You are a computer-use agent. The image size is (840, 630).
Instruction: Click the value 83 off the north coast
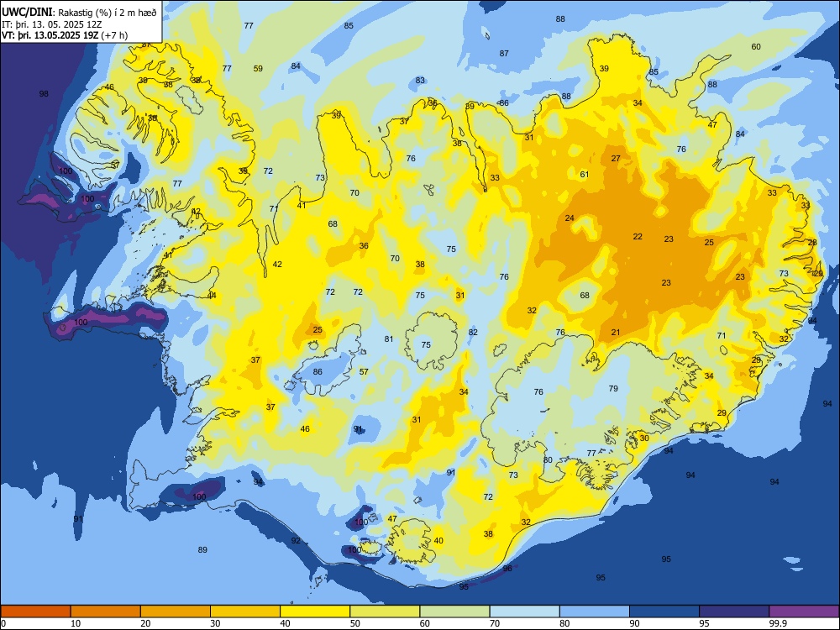[x=420, y=80]
